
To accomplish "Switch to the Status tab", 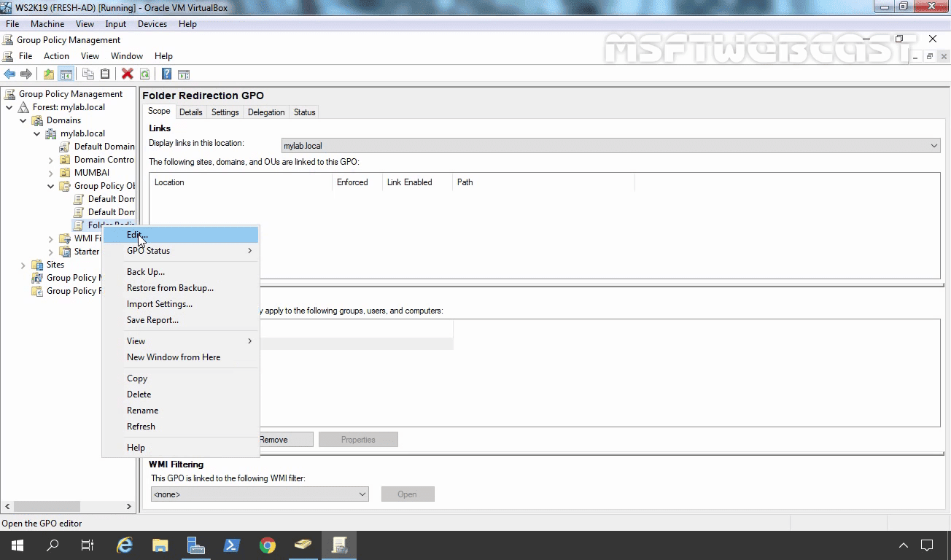I will click(x=304, y=112).
